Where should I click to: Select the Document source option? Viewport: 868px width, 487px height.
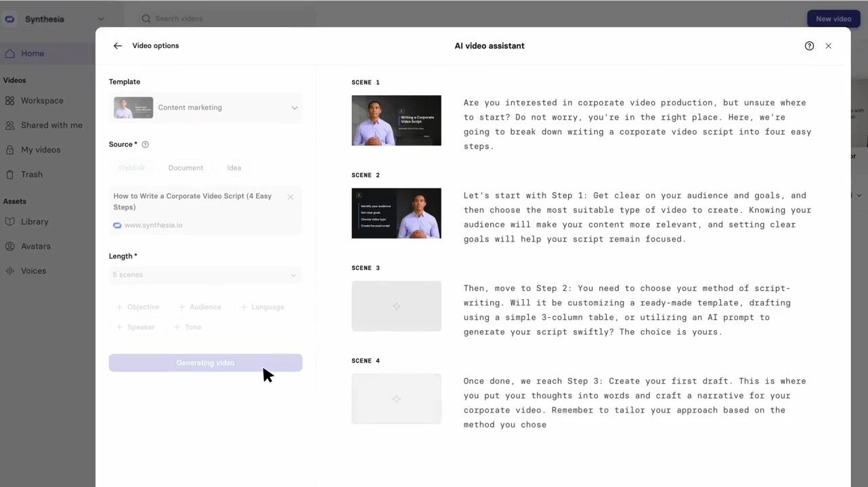coord(186,168)
